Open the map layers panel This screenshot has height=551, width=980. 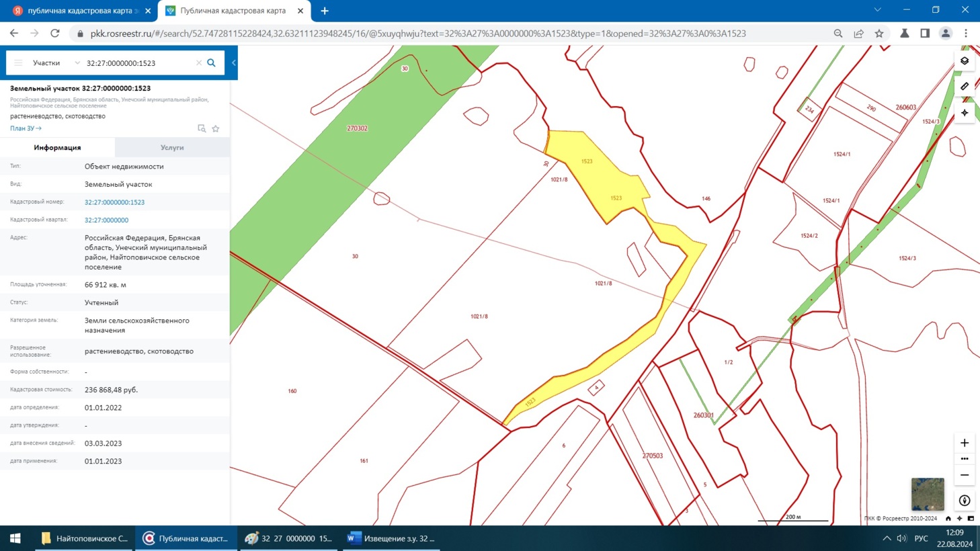click(964, 61)
